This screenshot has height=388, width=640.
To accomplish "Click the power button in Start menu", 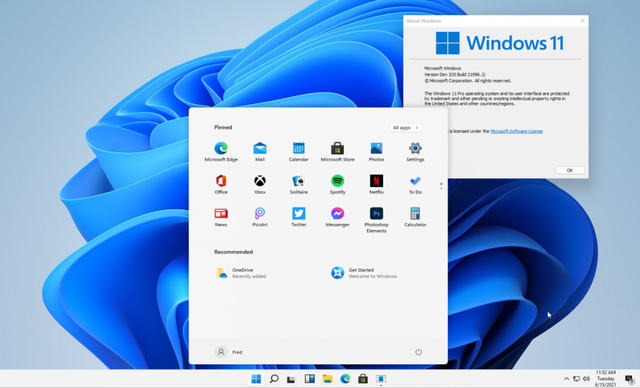I will coord(418,352).
